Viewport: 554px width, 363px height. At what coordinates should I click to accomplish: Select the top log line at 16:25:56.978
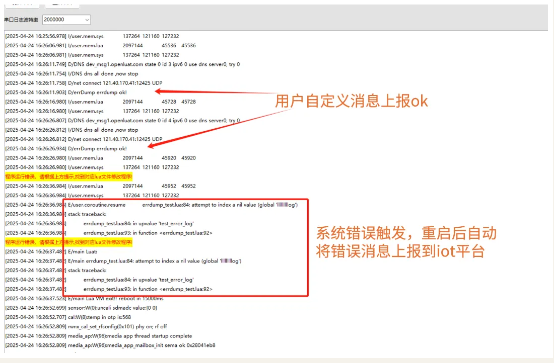[92, 36]
